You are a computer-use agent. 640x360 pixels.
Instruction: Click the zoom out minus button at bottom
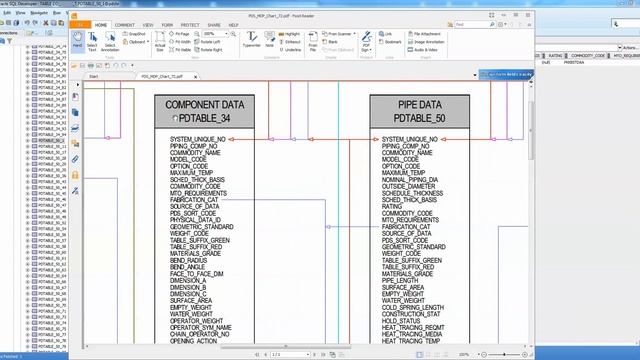pos(484,355)
